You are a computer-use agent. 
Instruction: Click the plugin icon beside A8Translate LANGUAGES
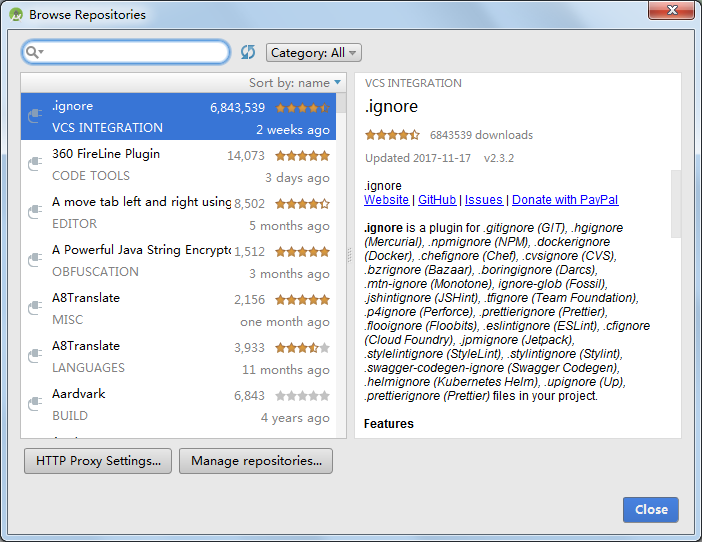point(35,356)
